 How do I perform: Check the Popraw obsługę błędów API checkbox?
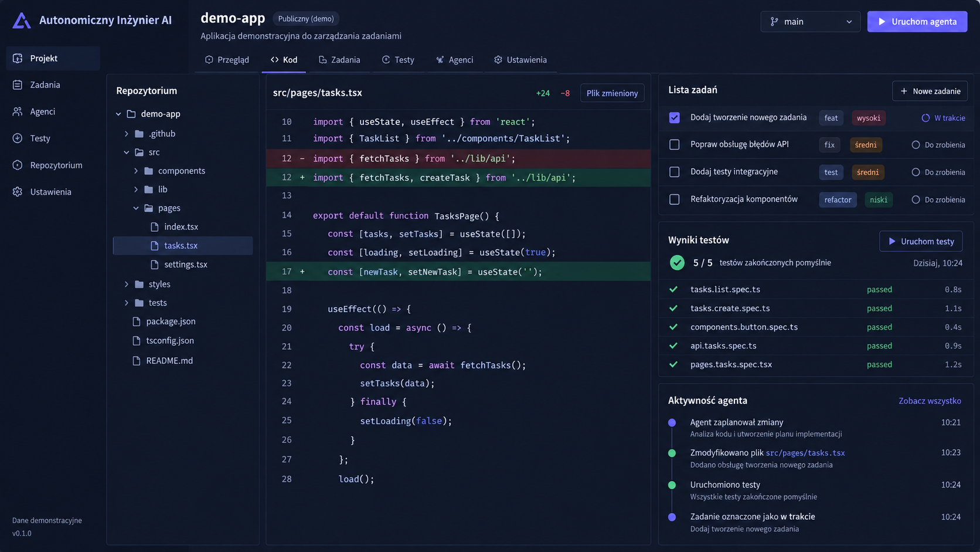(675, 144)
